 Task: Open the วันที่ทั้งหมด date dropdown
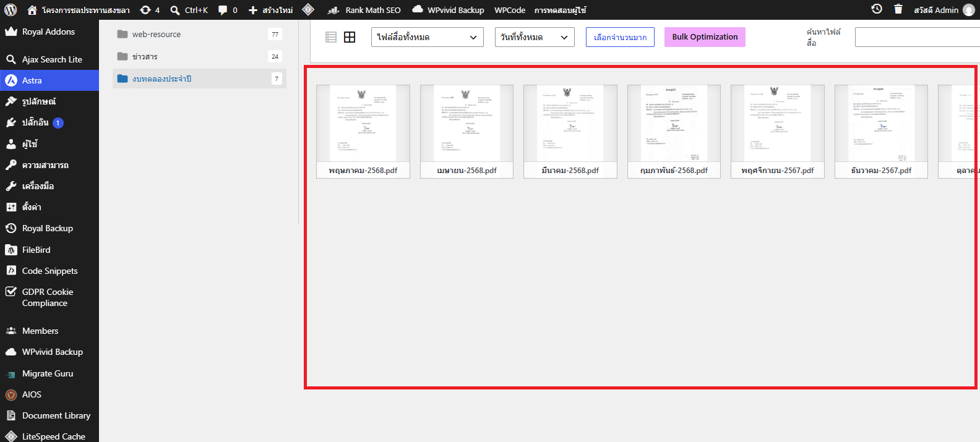(535, 37)
